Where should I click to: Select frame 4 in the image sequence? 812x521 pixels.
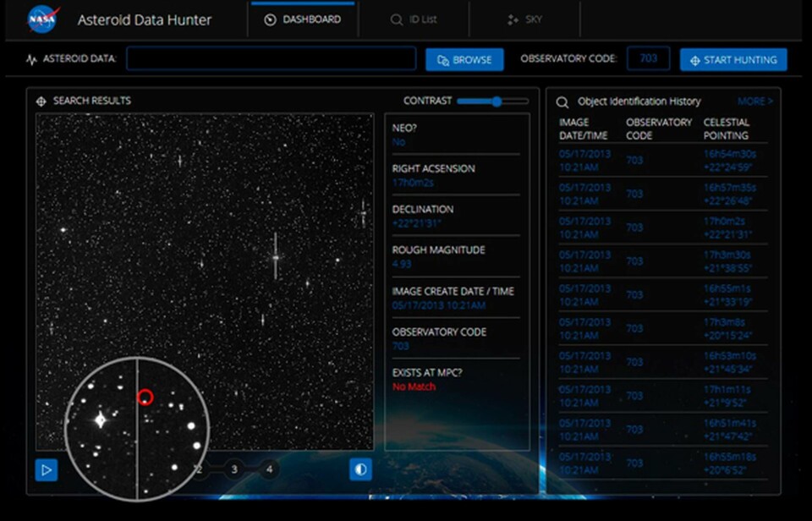click(269, 469)
